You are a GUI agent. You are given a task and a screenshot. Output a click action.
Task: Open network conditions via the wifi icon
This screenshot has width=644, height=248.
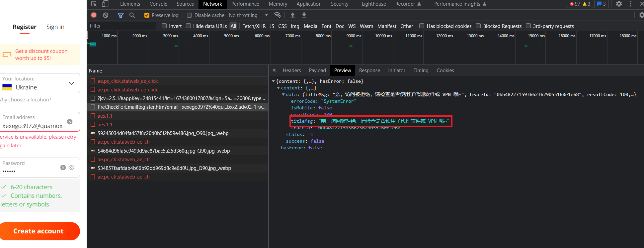point(278,15)
